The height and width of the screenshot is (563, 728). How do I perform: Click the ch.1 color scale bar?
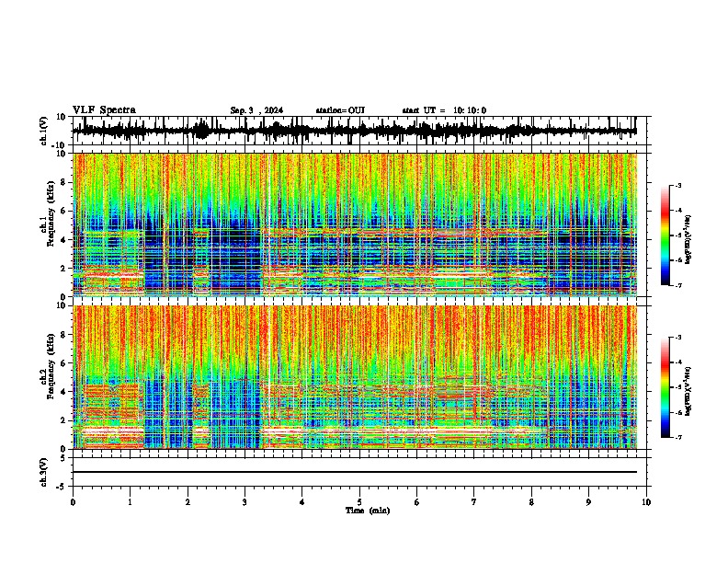665,236
